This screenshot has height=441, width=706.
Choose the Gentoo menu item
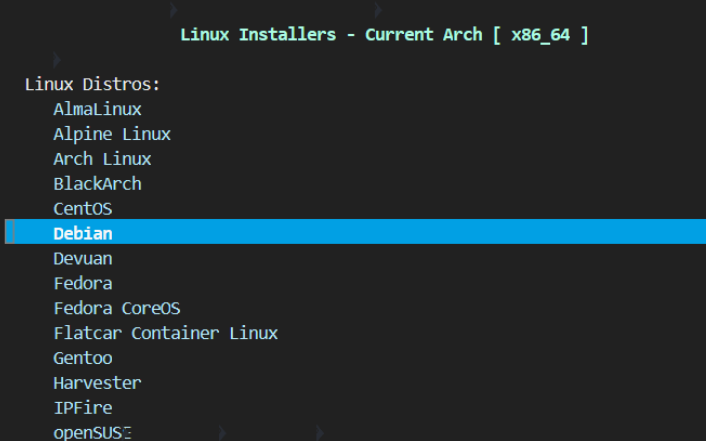pos(82,358)
